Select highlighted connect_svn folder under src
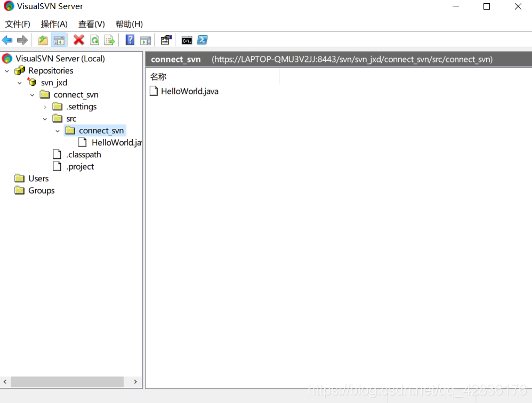Image resolution: width=532 pixels, height=403 pixels. [x=101, y=131]
